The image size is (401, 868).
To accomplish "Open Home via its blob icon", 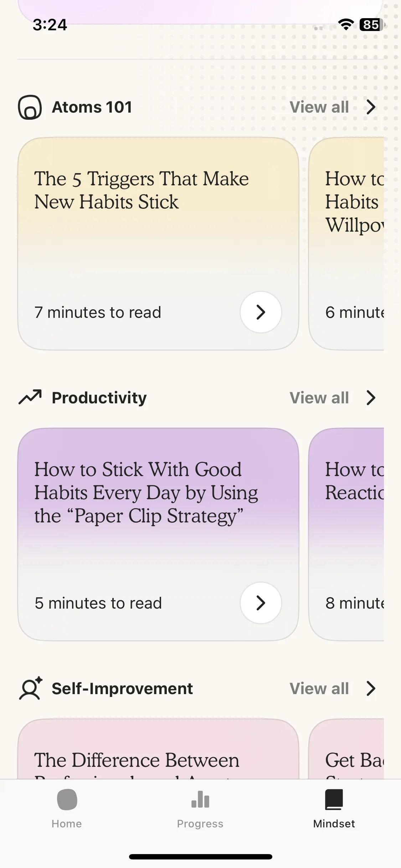I will click(67, 799).
